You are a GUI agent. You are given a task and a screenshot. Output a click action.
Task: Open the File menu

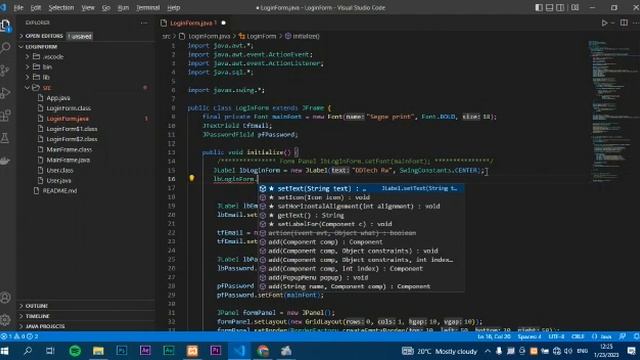coord(18,7)
